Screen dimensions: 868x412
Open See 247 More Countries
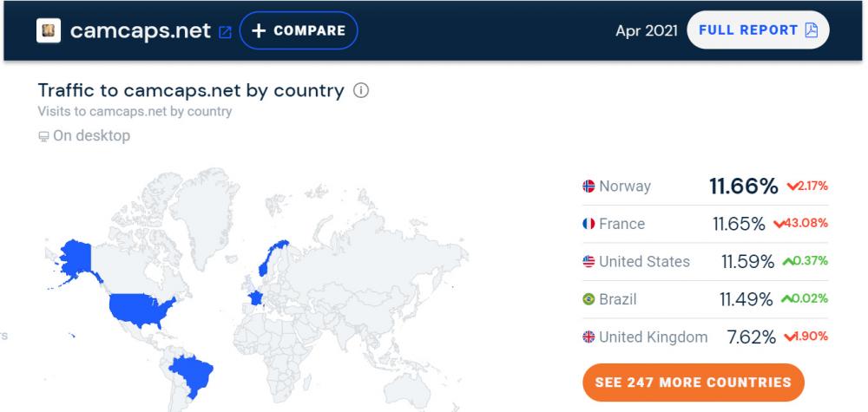(693, 382)
